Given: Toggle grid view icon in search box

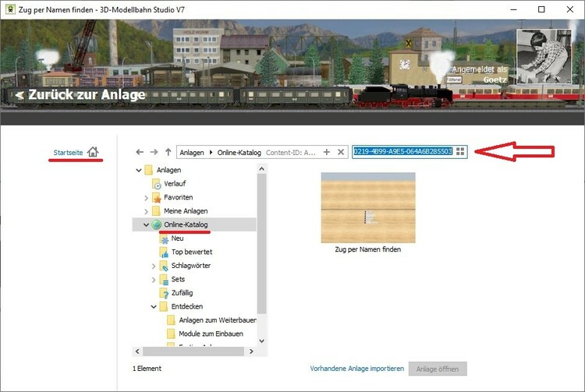Looking at the screenshot, I should coord(460,151).
